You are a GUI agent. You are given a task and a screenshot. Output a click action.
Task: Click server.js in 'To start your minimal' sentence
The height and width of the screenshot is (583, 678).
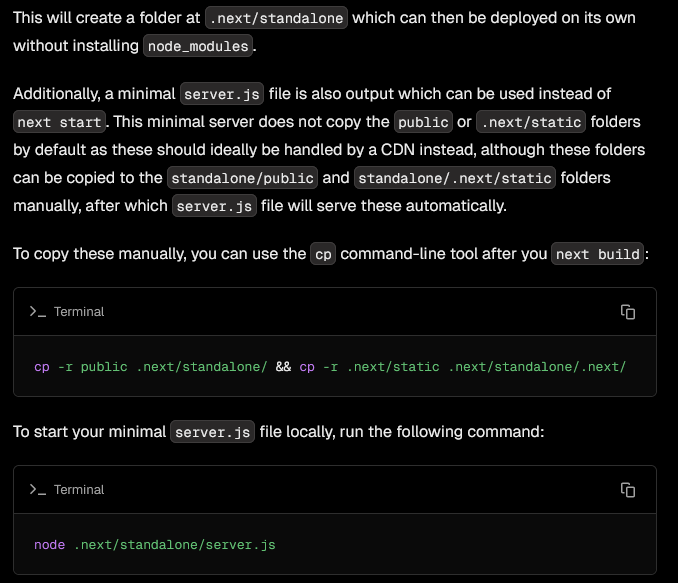(213, 432)
